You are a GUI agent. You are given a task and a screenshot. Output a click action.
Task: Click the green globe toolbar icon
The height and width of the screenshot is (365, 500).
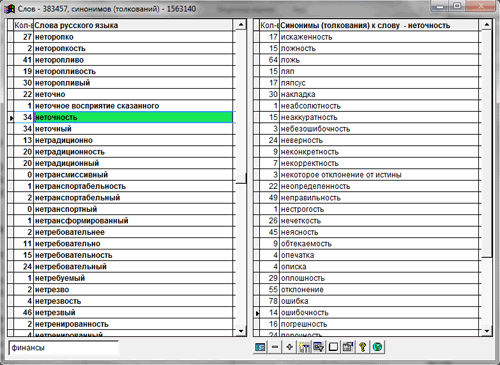click(377, 347)
